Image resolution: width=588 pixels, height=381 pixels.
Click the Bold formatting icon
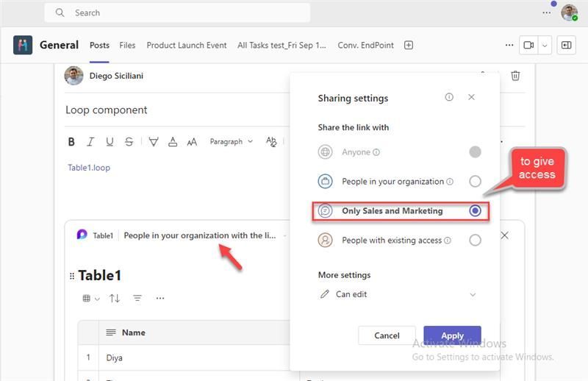(71, 141)
